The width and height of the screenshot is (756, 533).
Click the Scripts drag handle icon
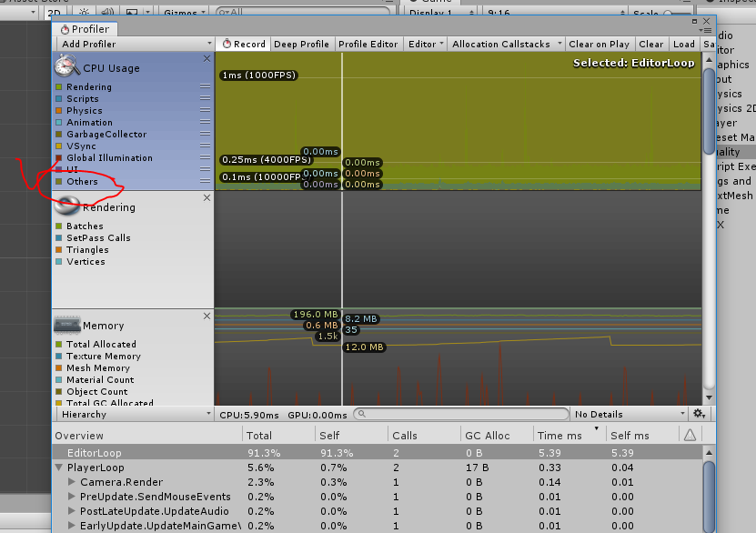click(x=206, y=99)
